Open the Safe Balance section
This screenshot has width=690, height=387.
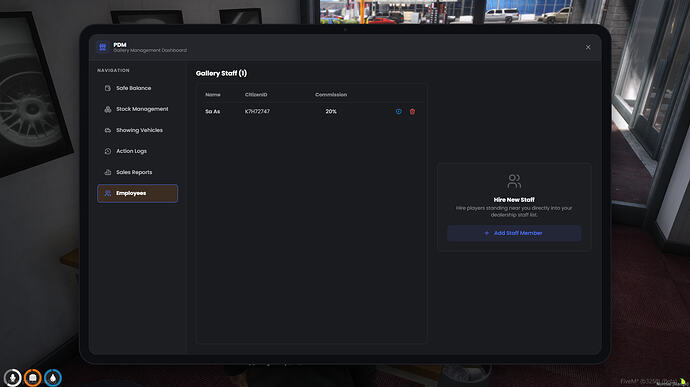tap(137, 88)
